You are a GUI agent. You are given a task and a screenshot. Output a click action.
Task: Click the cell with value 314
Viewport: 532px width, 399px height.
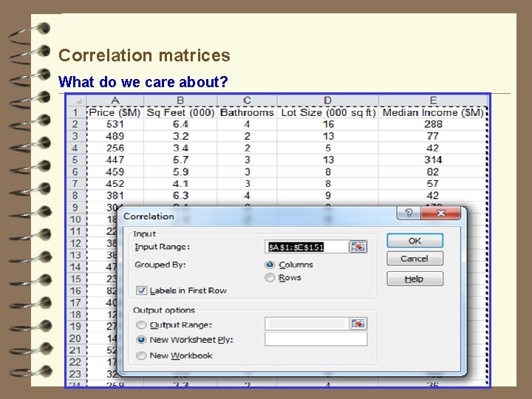coord(433,160)
